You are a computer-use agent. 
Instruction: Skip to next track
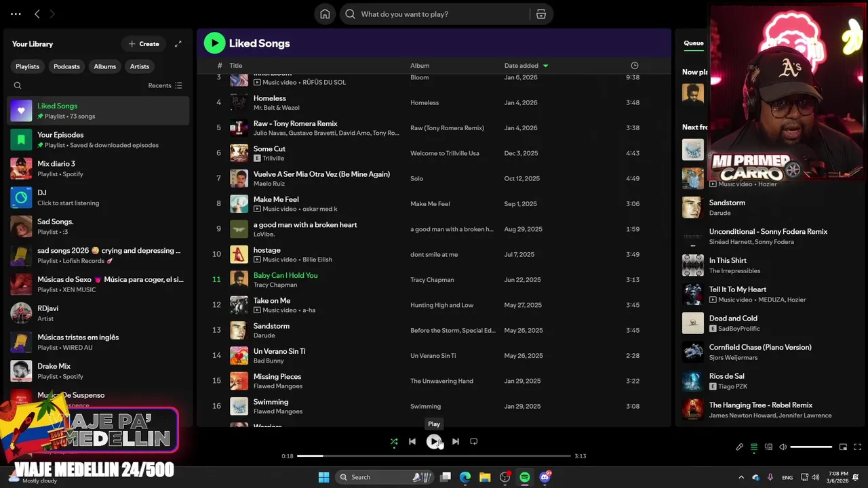click(456, 441)
